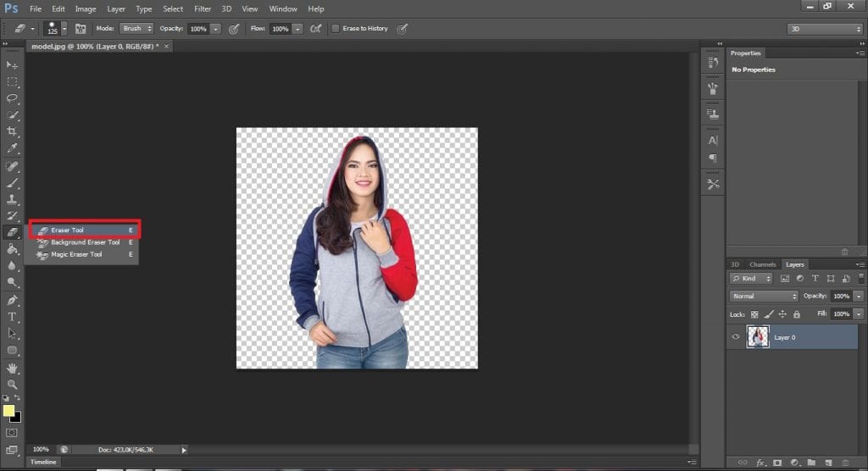Open the Filter menu
The image size is (868, 471).
coord(203,8)
